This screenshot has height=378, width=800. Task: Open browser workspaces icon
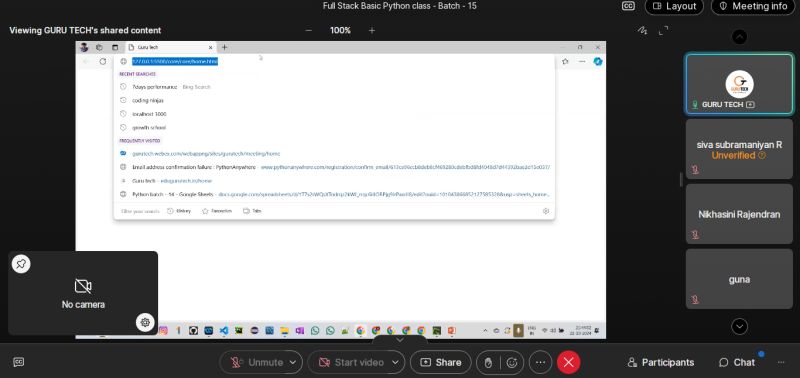pyautogui.click(x=99, y=47)
